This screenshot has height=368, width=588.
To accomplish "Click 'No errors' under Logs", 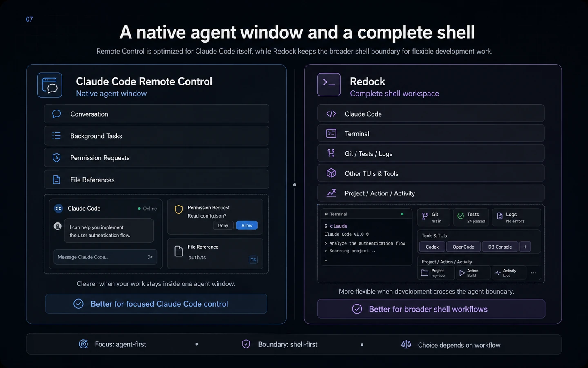I will pyautogui.click(x=515, y=221).
